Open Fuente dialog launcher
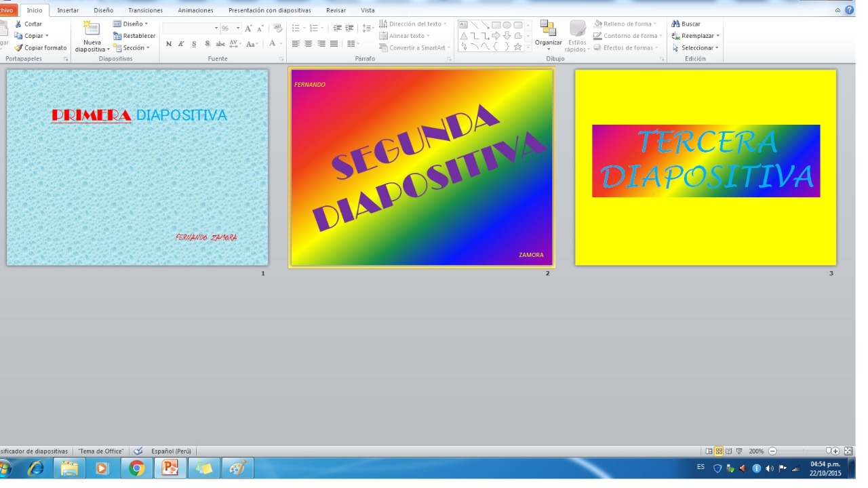 (x=281, y=59)
